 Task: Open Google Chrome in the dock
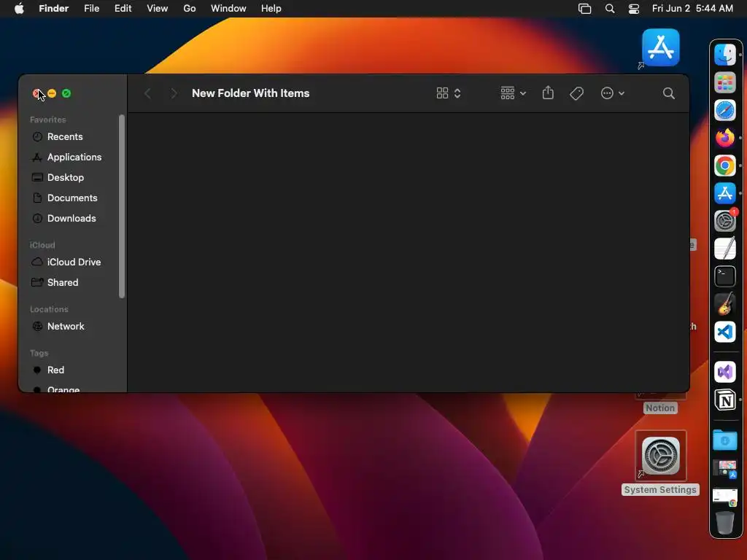pyautogui.click(x=724, y=166)
